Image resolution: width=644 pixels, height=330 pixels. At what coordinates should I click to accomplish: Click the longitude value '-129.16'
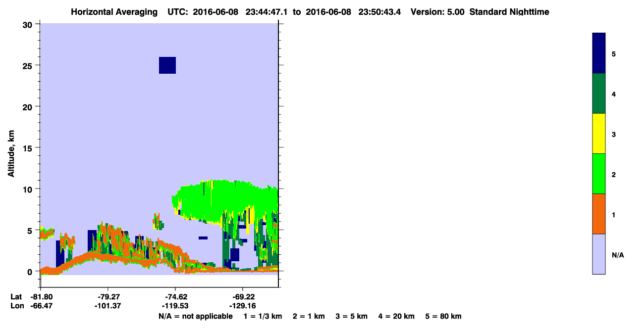click(242, 306)
